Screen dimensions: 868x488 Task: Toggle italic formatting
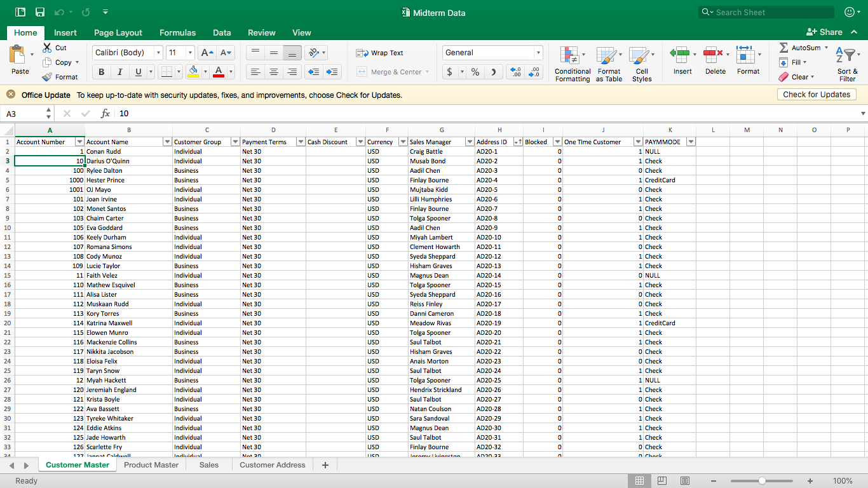[119, 72]
